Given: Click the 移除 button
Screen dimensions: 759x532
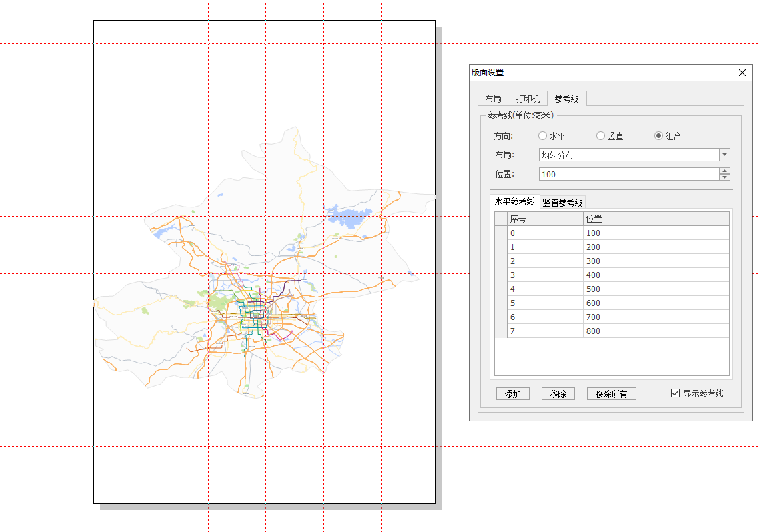Looking at the screenshot, I should tap(558, 394).
